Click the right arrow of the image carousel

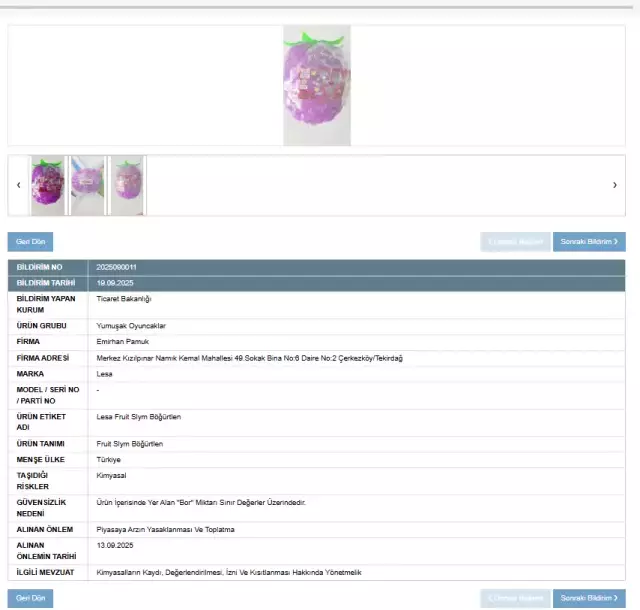tap(614, 185)
